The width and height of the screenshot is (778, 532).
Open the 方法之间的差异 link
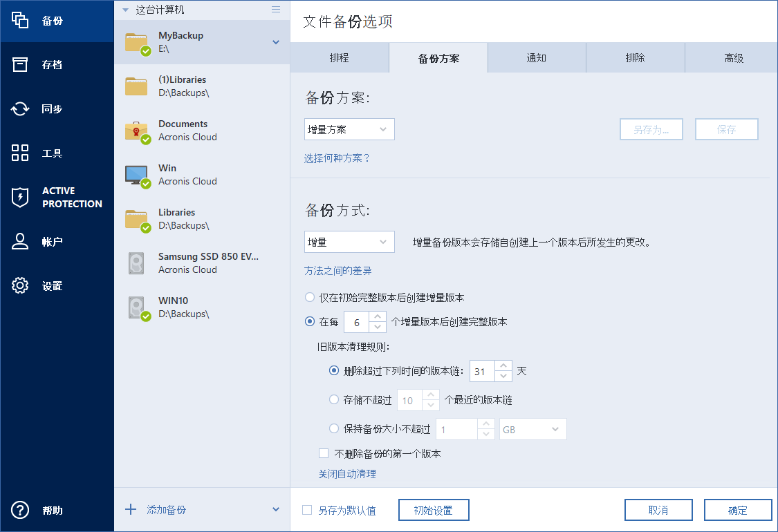point(338,271)
